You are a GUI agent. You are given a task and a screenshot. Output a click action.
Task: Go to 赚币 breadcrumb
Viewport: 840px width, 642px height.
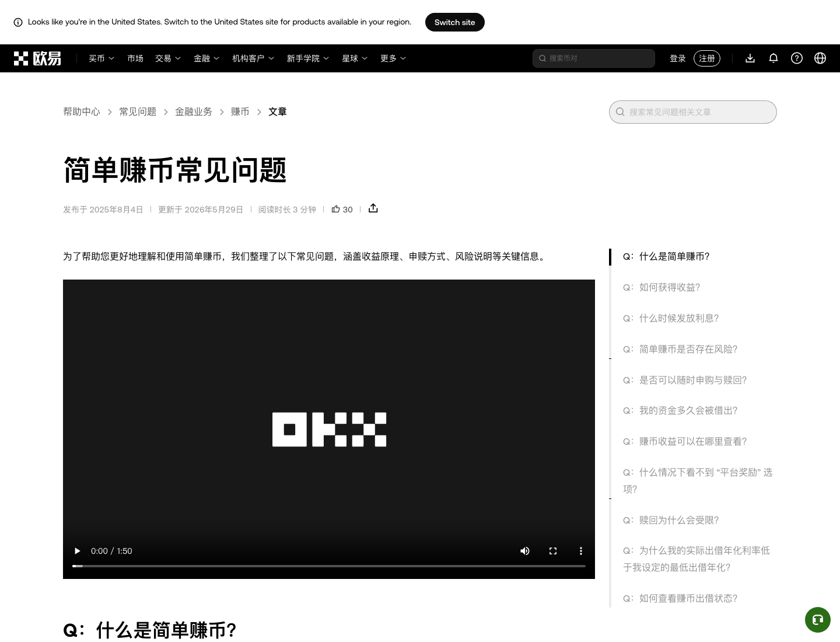pos(240,111)
